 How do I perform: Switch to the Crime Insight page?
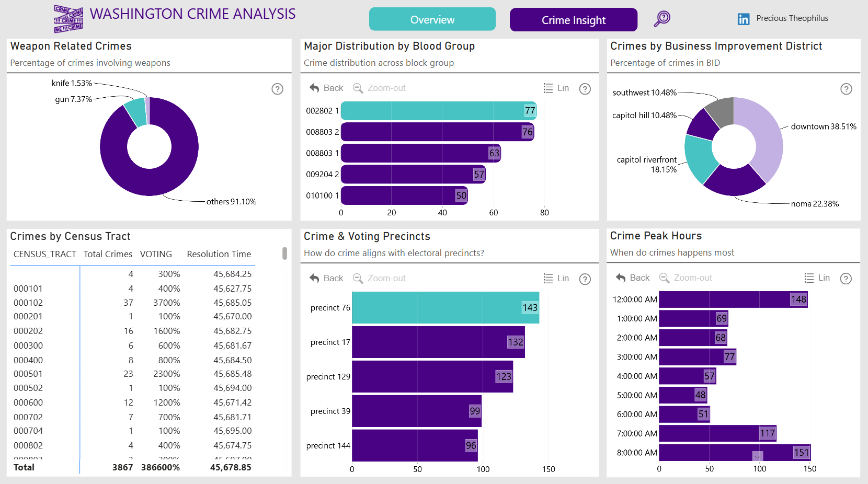click(x=574, y=20)
